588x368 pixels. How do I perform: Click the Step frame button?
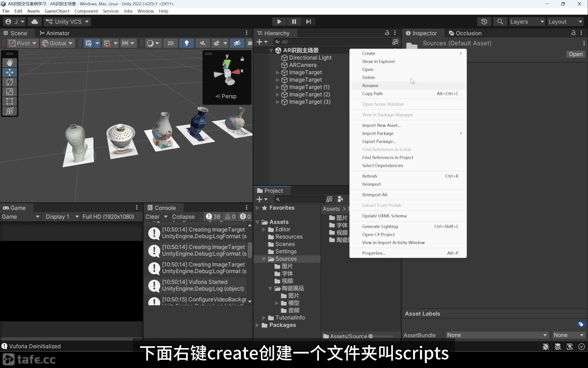pos(308,22)
